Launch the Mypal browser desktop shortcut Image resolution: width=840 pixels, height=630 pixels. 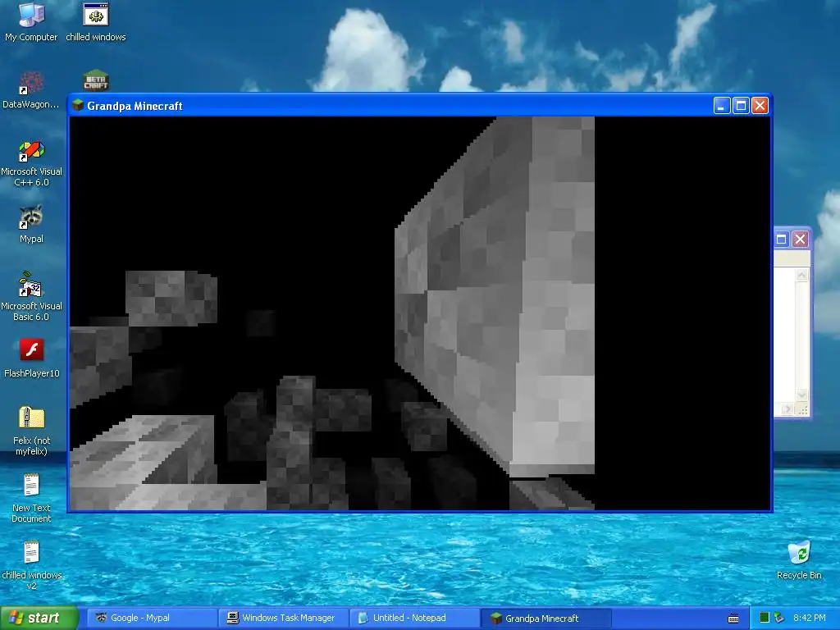click(x=31, y=224)
